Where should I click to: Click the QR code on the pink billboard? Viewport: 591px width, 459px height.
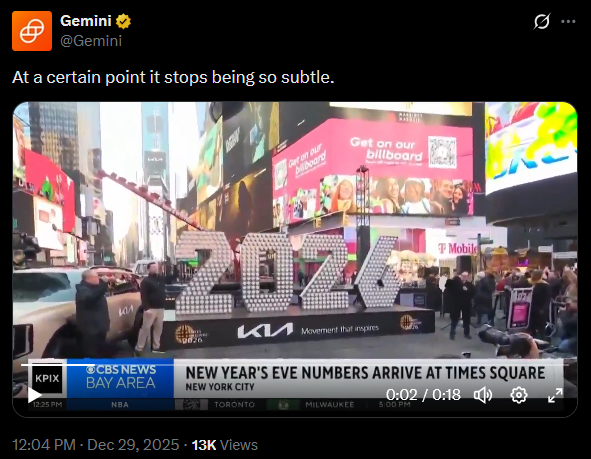442,152
